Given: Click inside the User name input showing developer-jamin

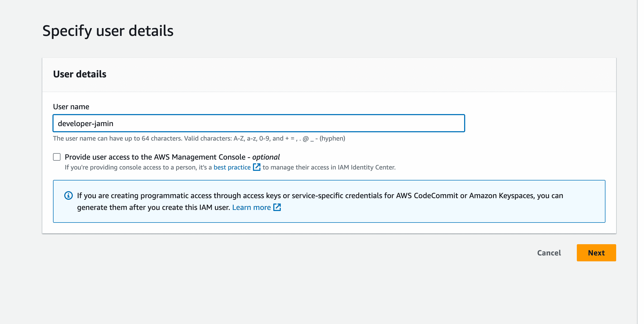Looking at the screenshot, I should (x=259, y=123).
